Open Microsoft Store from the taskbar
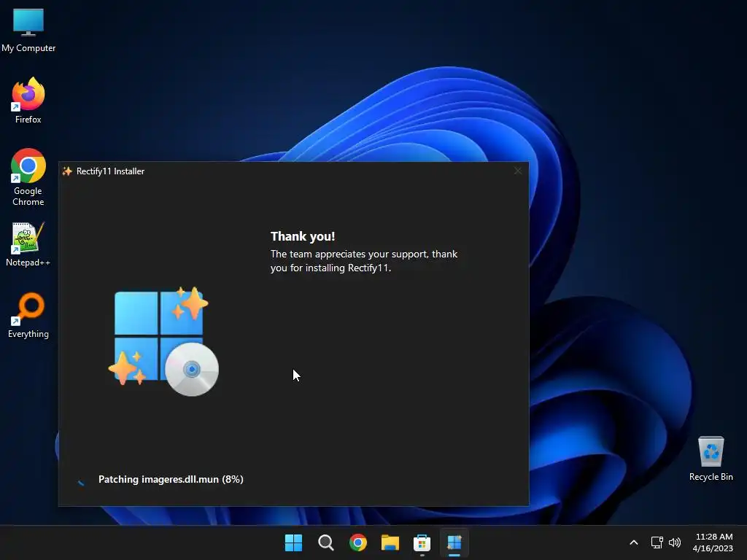This screenshot has width=747, height=560. click(422, 542)
